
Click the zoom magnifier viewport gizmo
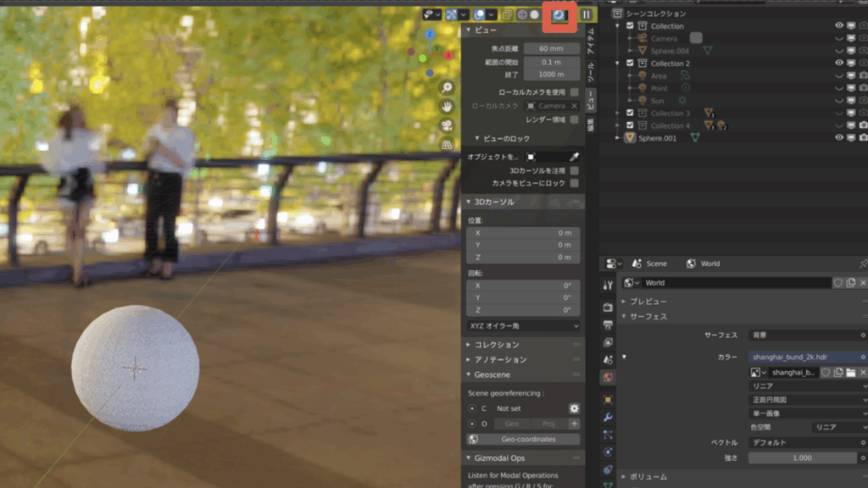tap(446, 87)
